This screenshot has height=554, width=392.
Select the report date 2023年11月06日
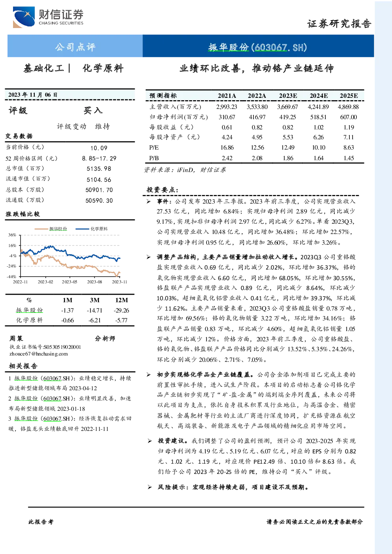click(33, 95)
